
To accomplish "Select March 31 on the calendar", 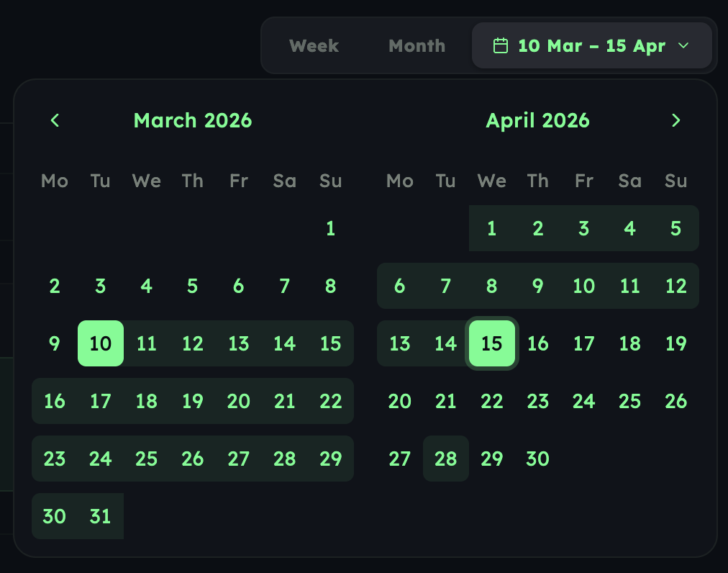I will click(x=100, y=516).
